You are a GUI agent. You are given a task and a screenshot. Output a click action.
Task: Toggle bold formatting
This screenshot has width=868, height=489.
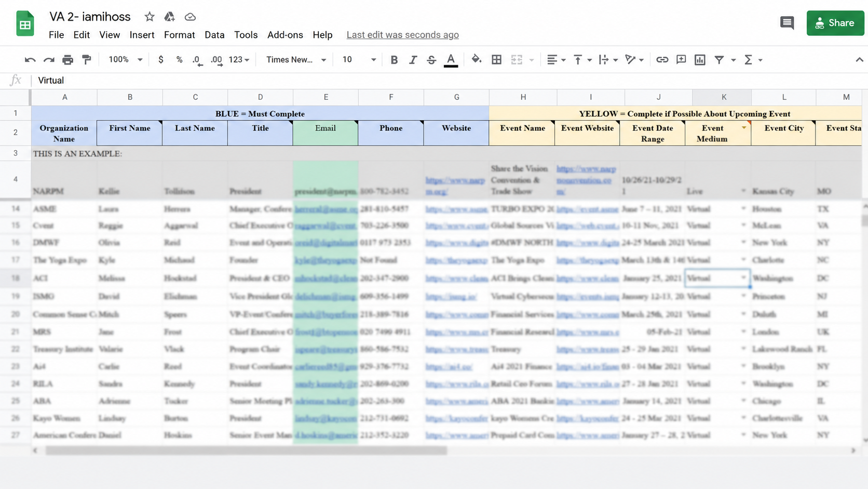click(x=394, y=60)
